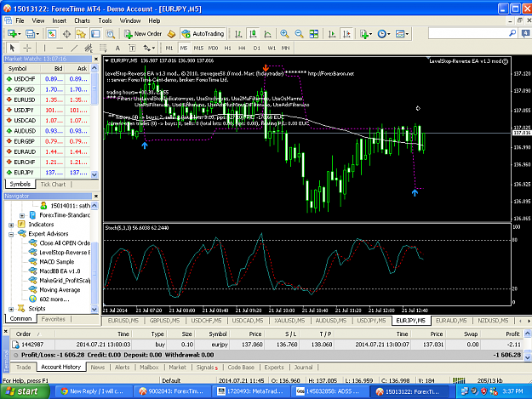Toggle the AutoTrading button
The image size is (532, 399).
[x=203, y=34]
